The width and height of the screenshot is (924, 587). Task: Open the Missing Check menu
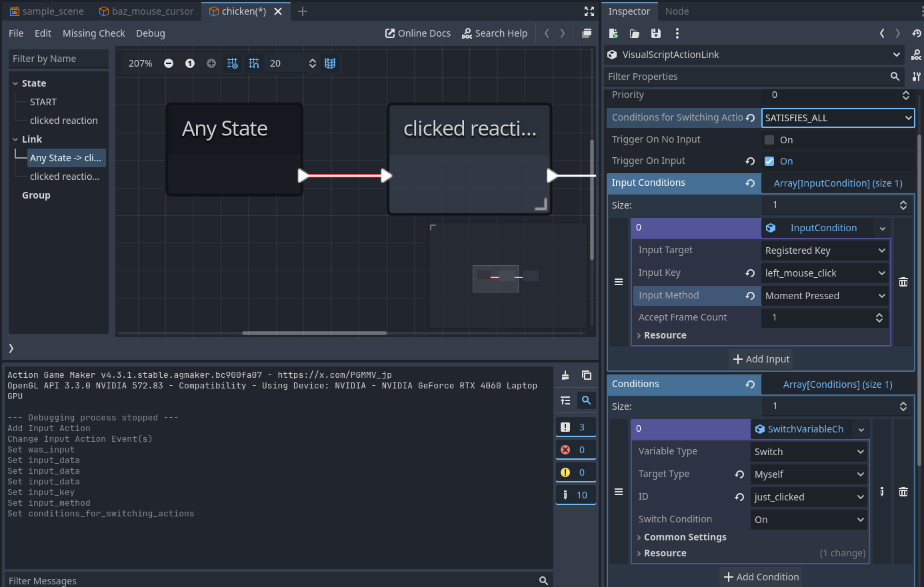93,33
